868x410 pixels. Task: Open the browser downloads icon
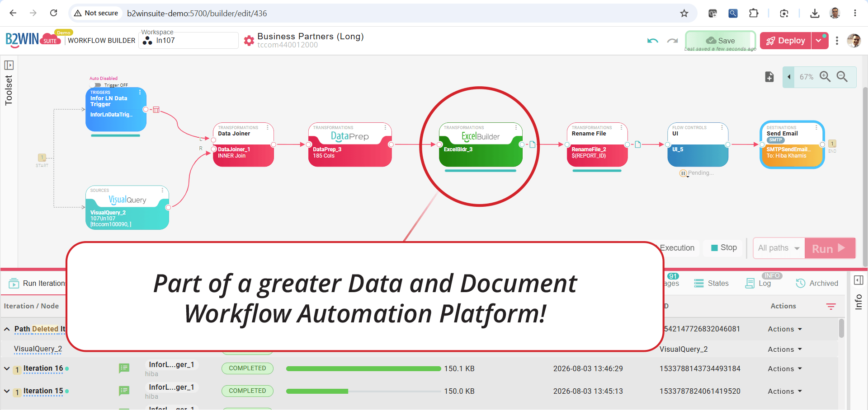tap(815, 13)
